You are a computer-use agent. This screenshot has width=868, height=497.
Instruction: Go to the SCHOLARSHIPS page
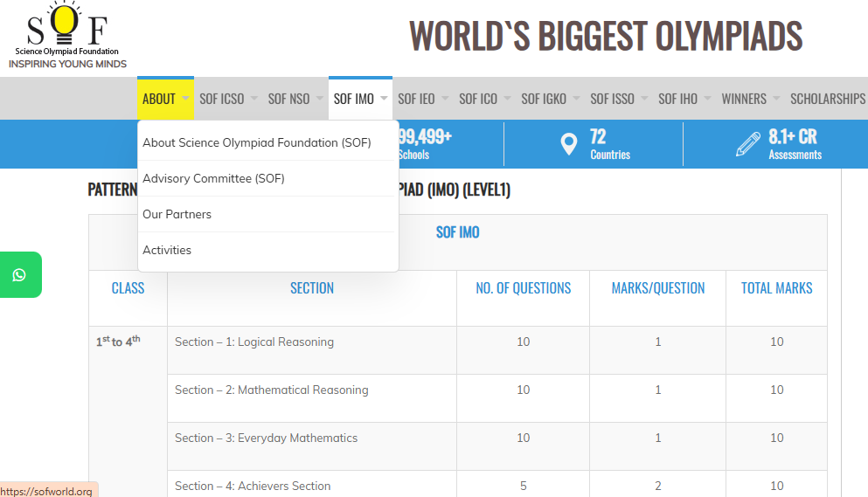(x=827, y=99)
